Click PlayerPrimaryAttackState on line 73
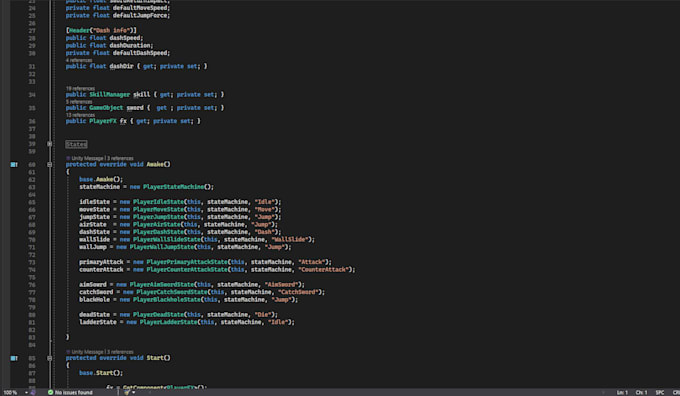Image resolution: width=680 pixels, height=396 pixels. point(187,262)
